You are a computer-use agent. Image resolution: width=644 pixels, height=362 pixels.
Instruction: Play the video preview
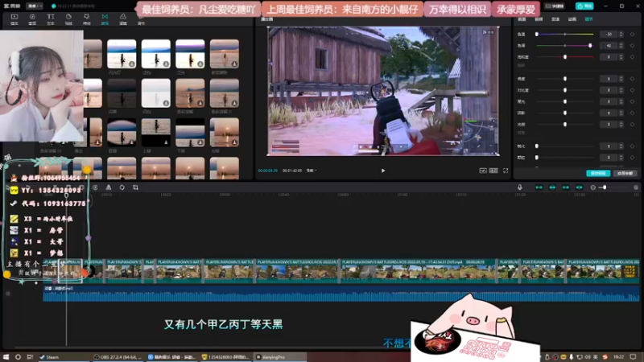pos(383,171)
